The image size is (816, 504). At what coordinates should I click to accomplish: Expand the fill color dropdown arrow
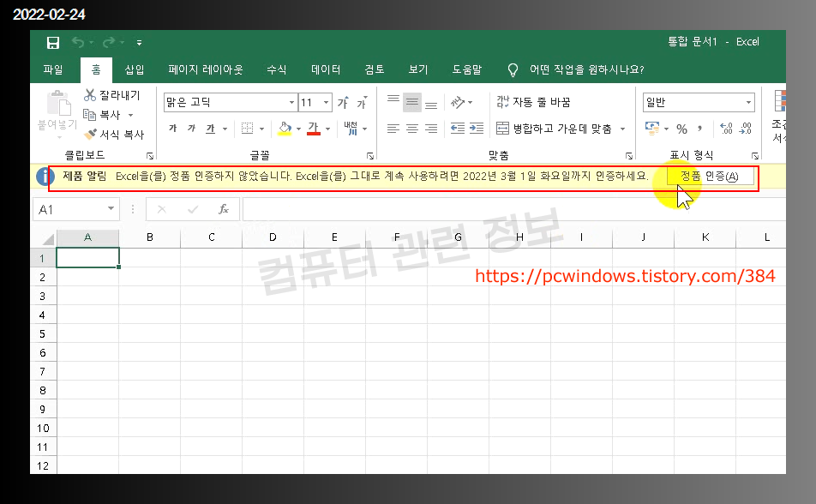(x=298, y=129)
